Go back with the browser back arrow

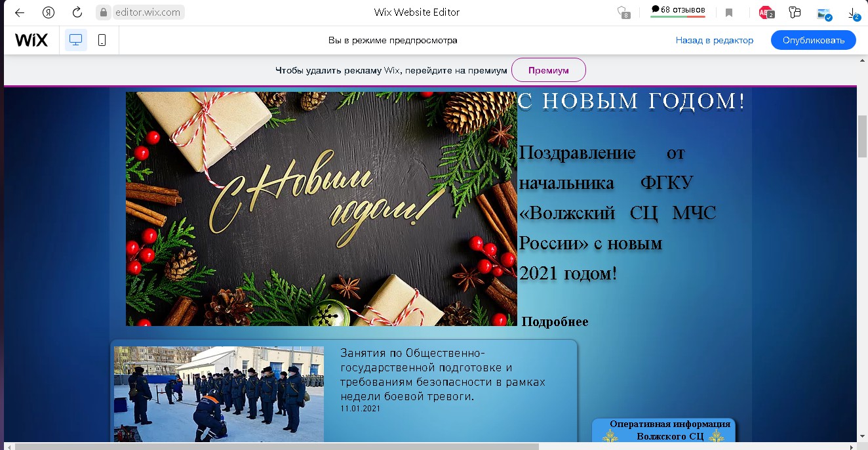(x=19, y=12)
